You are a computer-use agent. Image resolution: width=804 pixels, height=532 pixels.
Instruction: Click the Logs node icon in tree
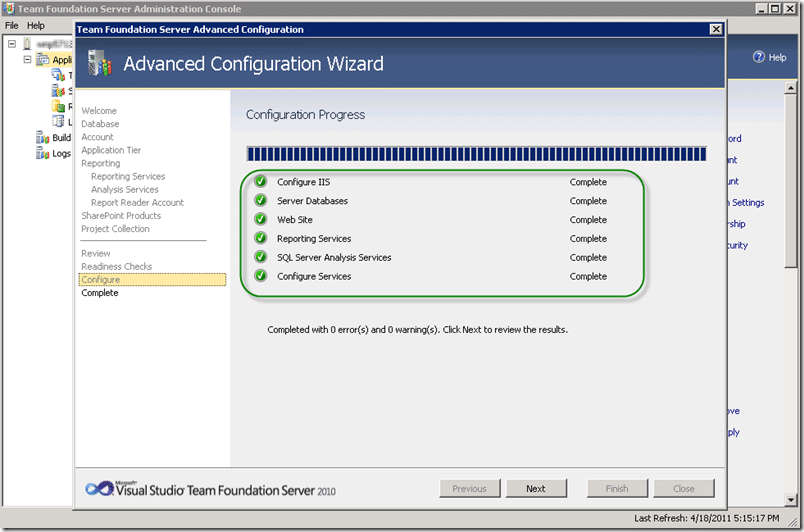(x=42, y=153)
